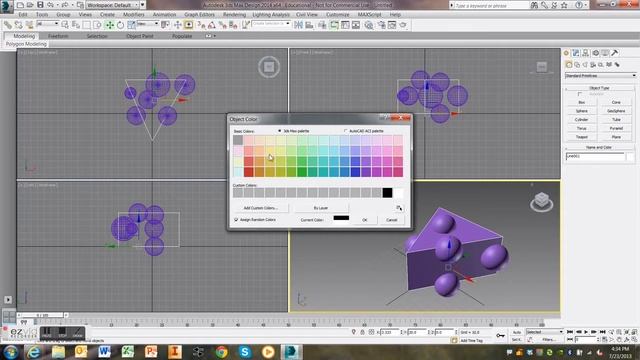Viewport: 640px width, 360px height.
Task: Open the reference coordinate system View dropdown
Action: (x=147, y=24)
